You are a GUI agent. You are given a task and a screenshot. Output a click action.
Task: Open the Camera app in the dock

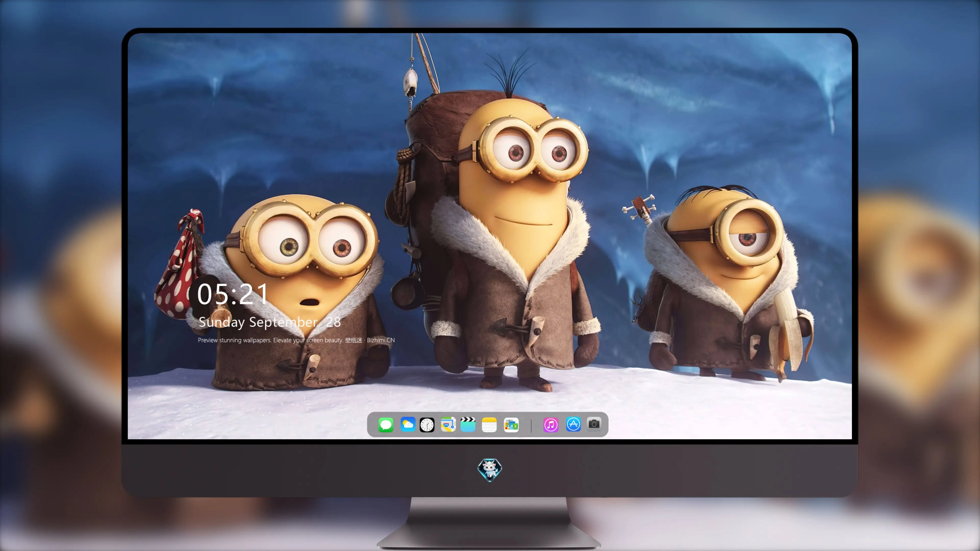click(594, 424)
